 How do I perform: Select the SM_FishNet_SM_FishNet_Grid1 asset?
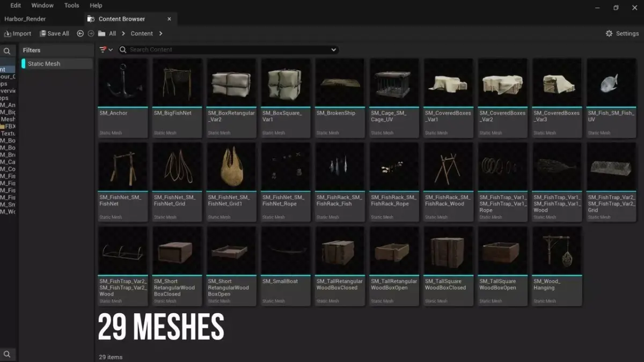click(231, 182)
